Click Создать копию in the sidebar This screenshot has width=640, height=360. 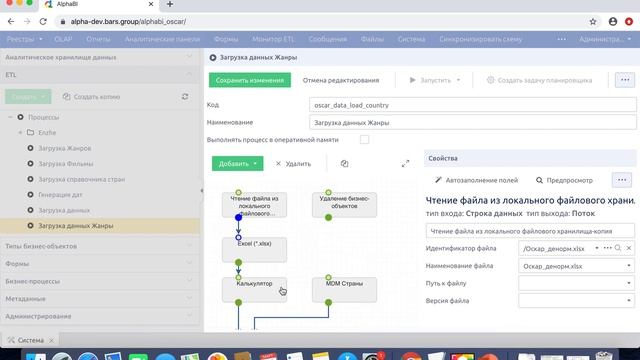pos(91,97)
